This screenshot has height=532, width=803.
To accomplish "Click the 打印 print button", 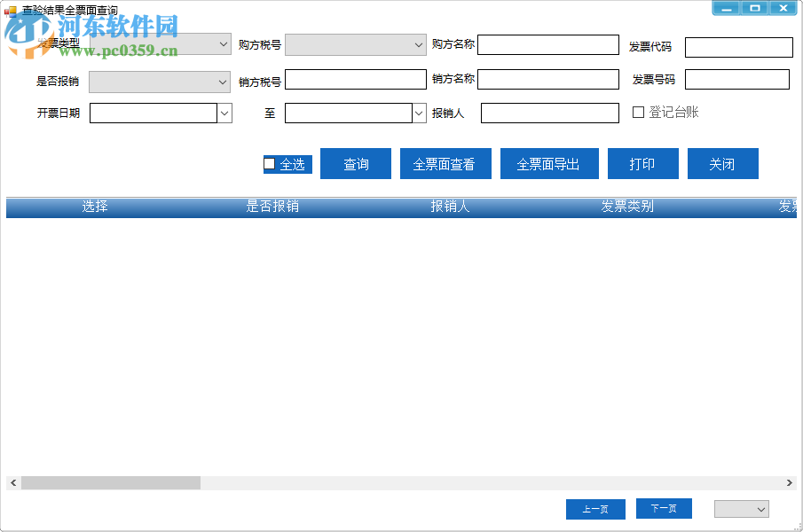I will [642, 163].
